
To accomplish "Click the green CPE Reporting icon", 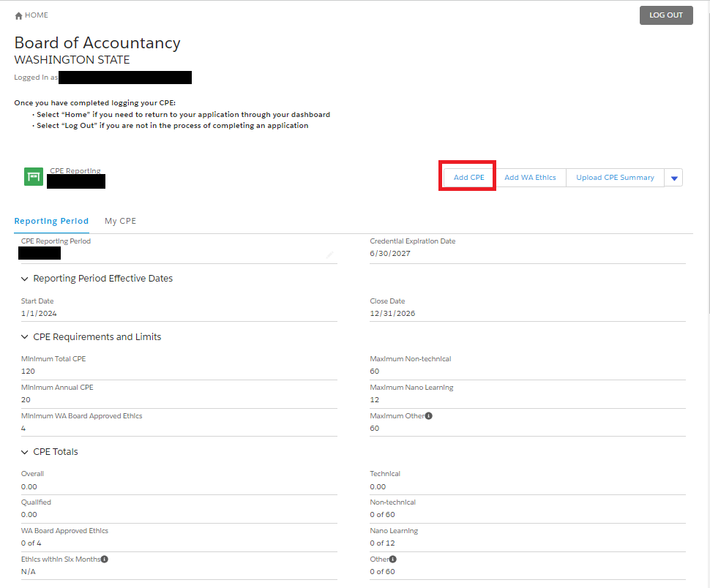I will point(34,176).
